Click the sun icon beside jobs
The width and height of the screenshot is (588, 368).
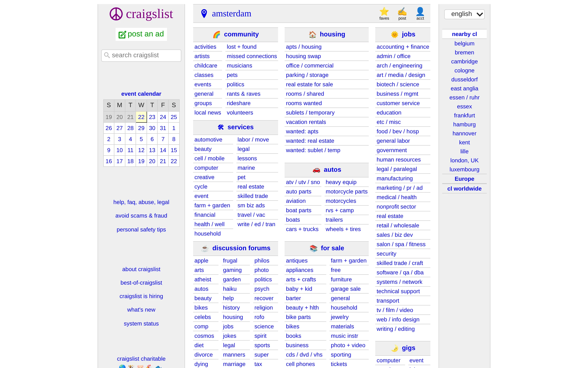click(x=395, y=35)
